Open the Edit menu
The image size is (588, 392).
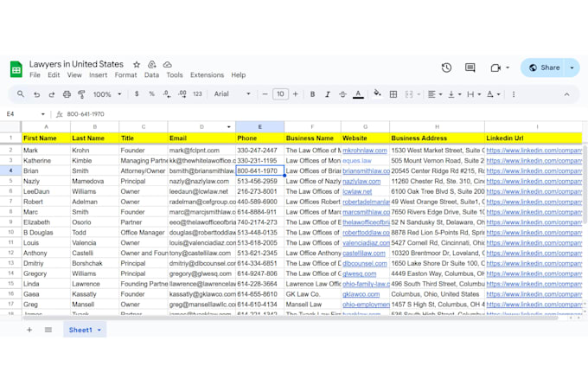54,75
